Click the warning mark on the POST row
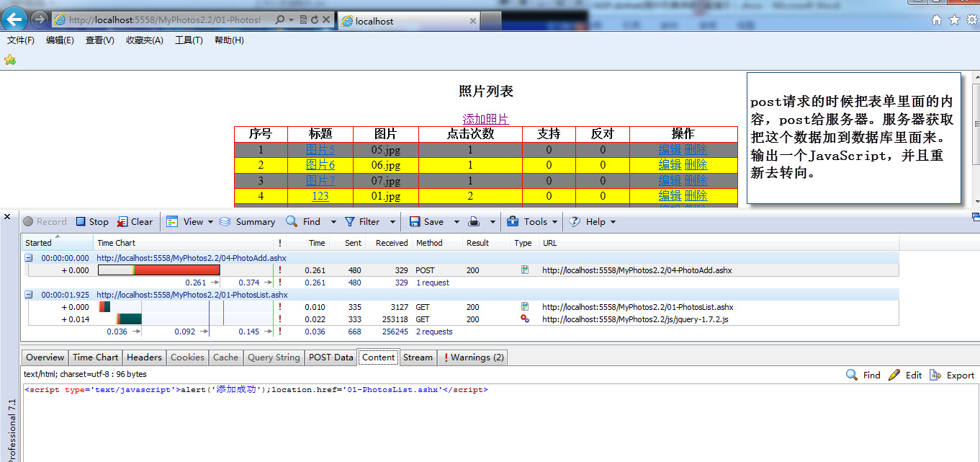Viewport: 980px width, 462px height. [x=279, y=270]
